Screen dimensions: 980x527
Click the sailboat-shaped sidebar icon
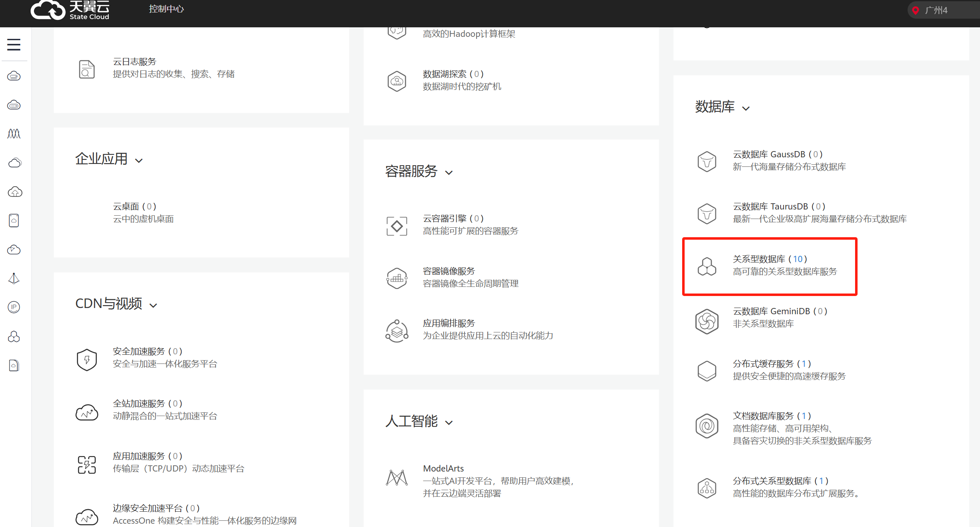click(14, 278)
